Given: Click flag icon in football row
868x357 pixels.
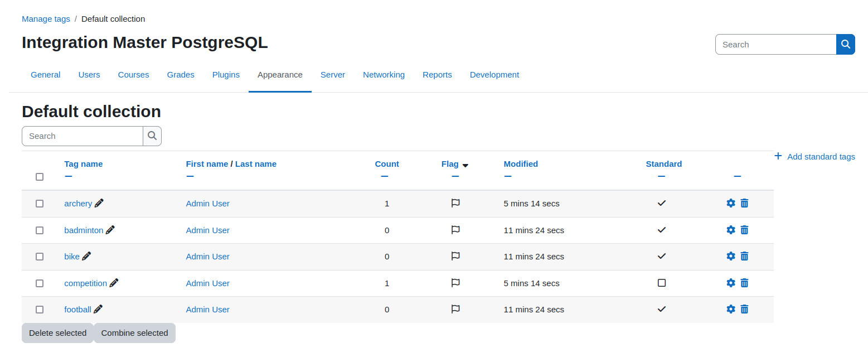Looking at the screenshot, I should [x=455, y=309].
